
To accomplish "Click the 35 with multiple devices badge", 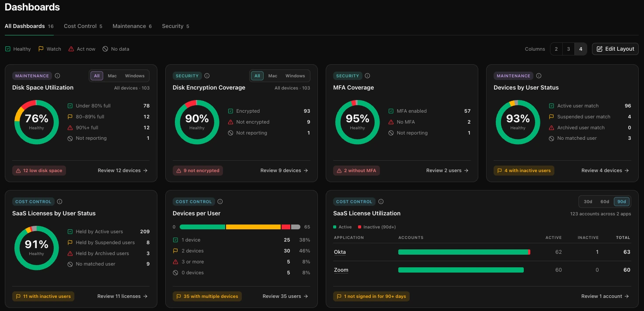I will tap(207, 296).
